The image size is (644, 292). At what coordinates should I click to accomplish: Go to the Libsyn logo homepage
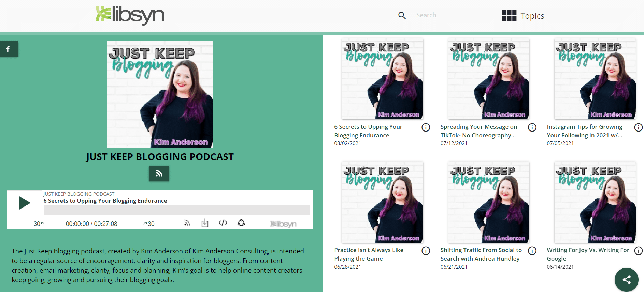click(x=130, y=15)
